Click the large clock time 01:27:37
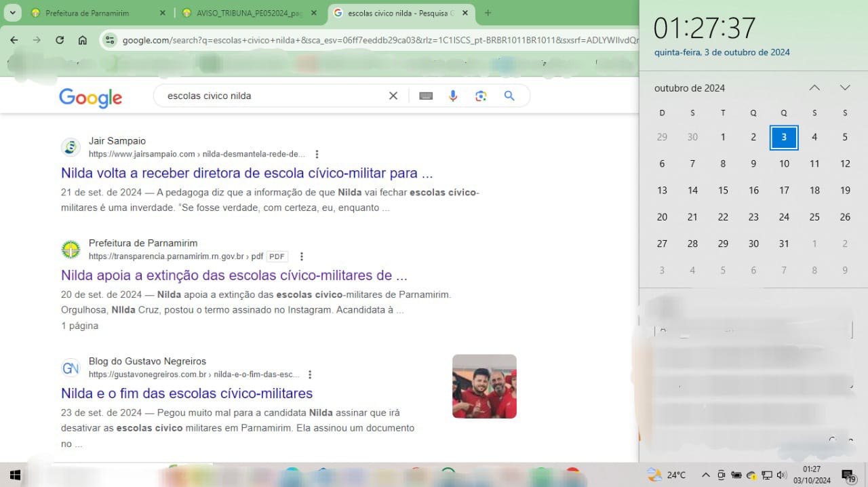868x487 pixels. tap(705, 28)
